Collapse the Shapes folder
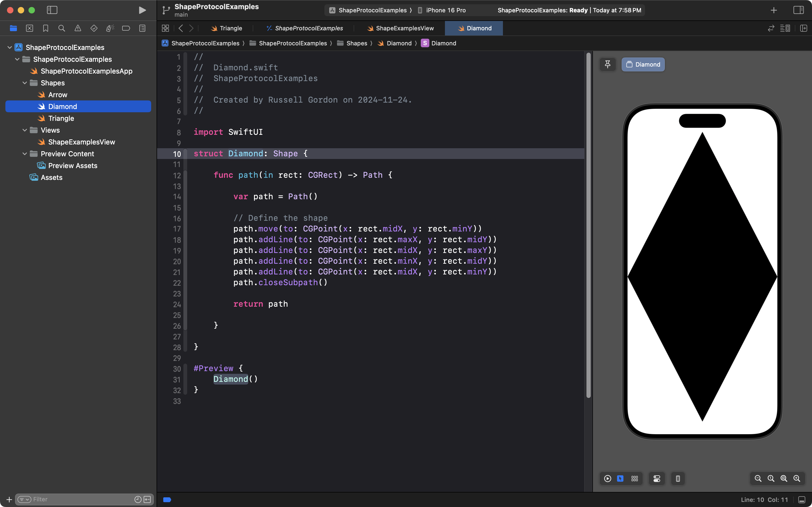 coord(24,83)
